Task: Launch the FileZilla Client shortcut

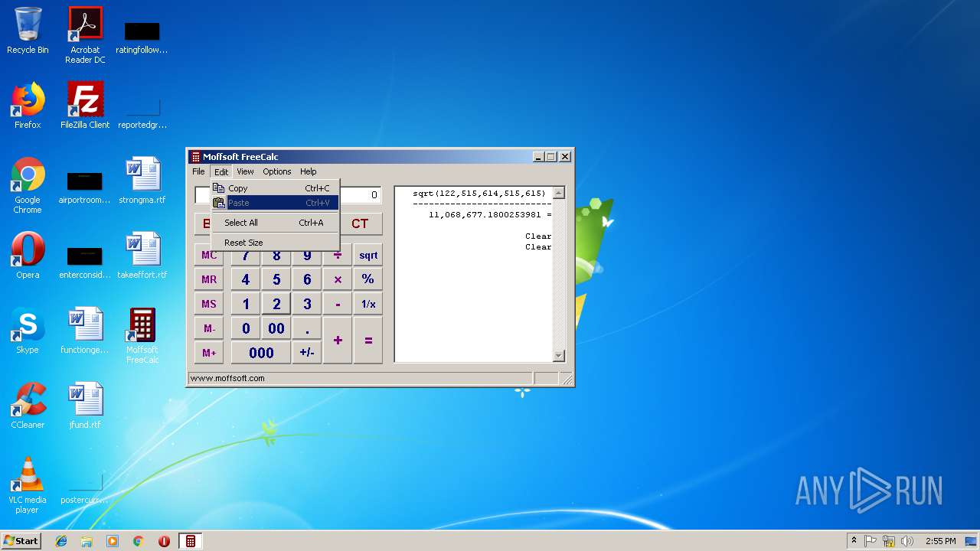Action: click(85, 106)
